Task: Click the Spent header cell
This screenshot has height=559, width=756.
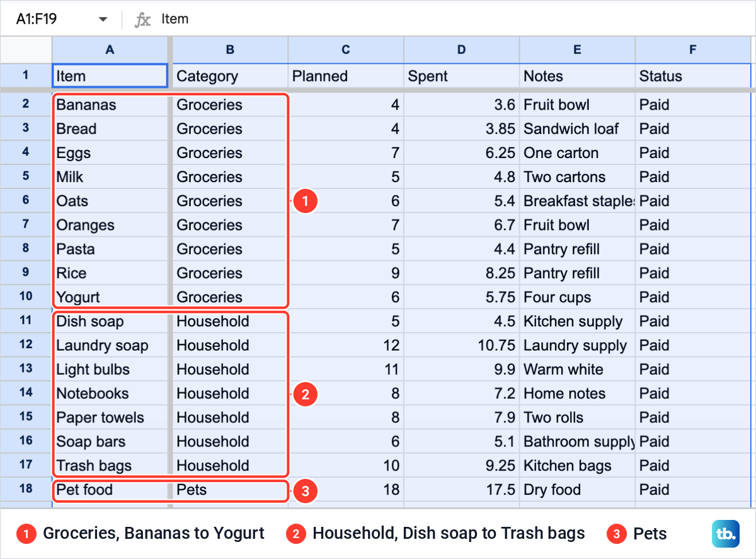Action: point(462,76)
